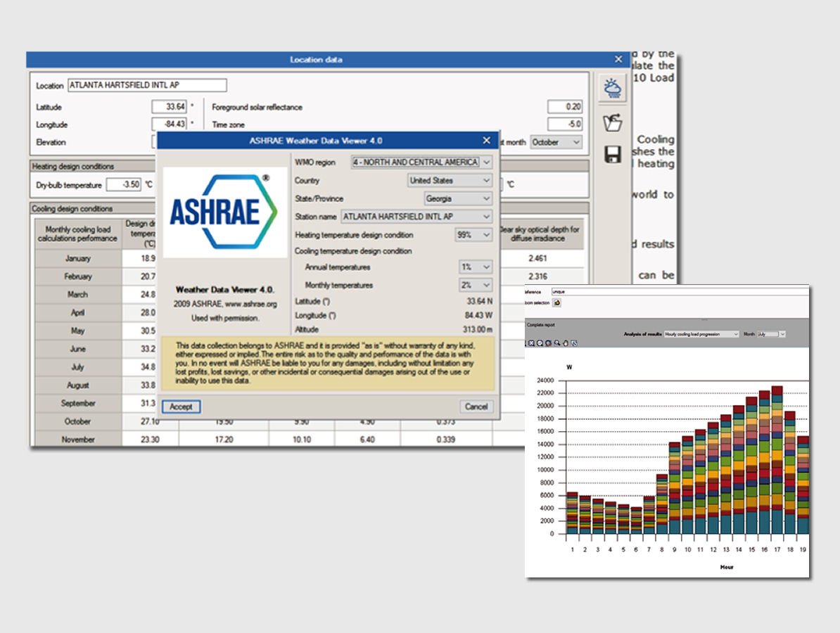
Task: Click the 'Cooling design conditions' section header
Action: coord(72,209)
